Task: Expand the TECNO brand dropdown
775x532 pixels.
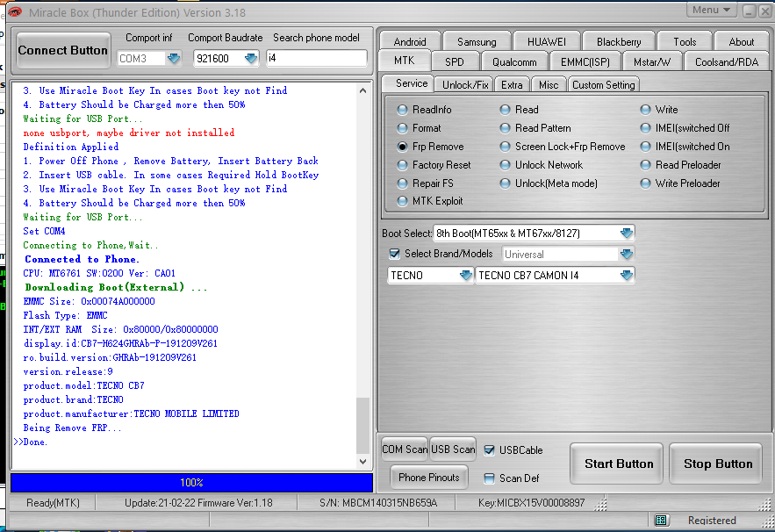Action: click(x=465, y=276)
